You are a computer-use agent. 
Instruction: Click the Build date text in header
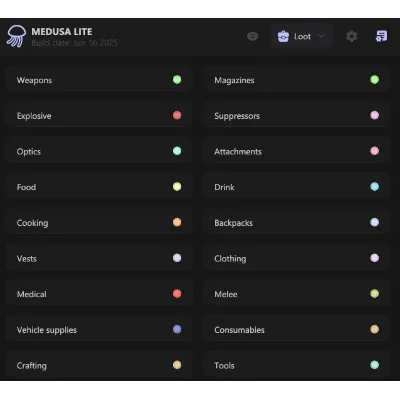(x=74, y=43)
